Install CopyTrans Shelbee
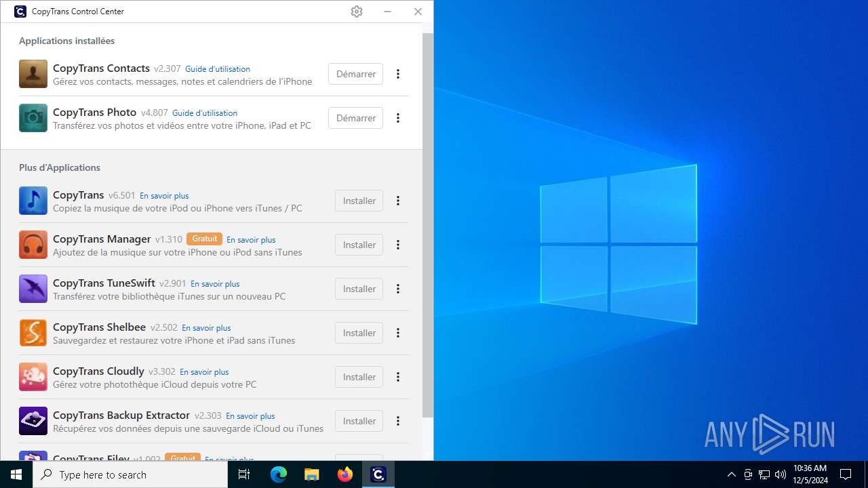This screenshot has height=488, width=868. tap(359, 333)
